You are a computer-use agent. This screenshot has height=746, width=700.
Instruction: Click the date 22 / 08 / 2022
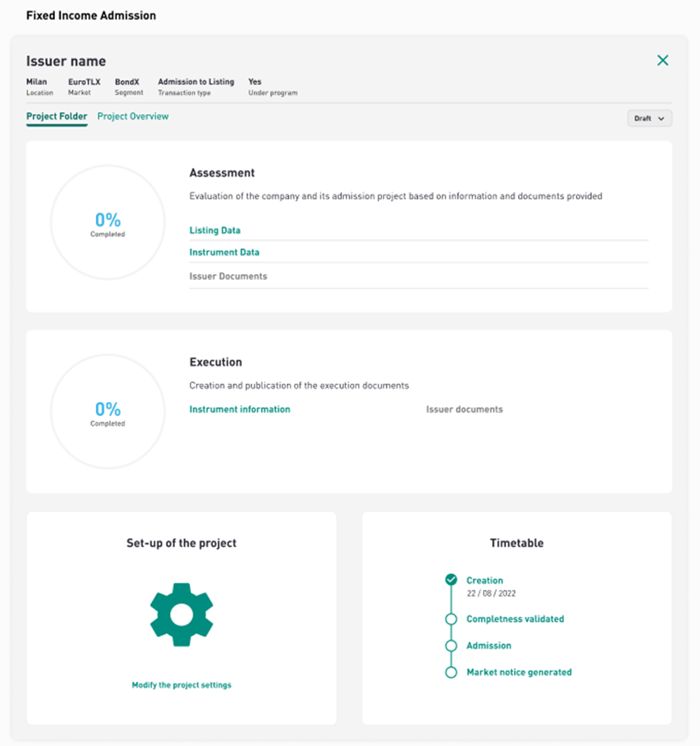coord(491,593)
